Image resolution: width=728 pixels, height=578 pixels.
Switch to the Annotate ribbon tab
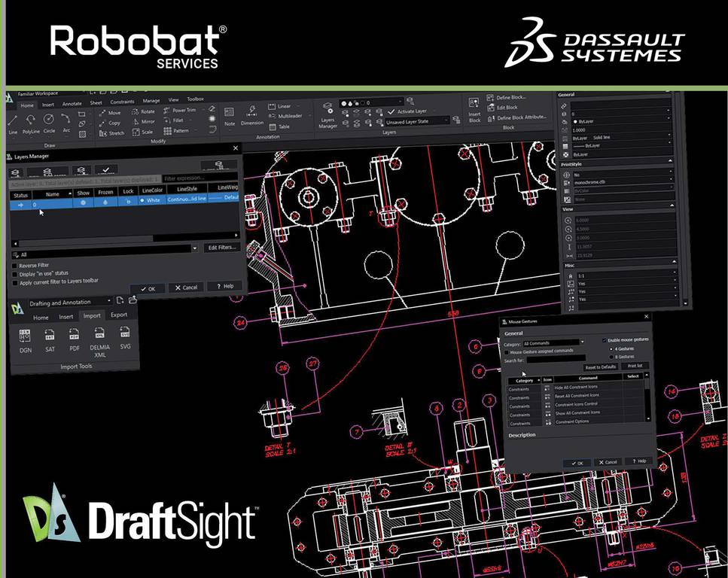[x=72, y=104]
